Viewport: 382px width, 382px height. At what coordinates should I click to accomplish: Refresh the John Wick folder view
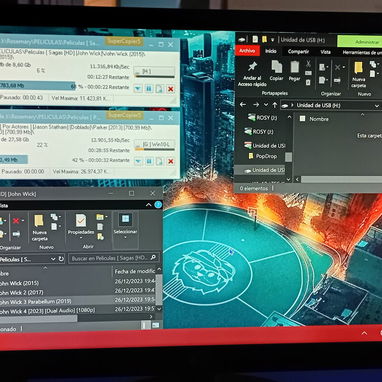pyautogui.click(x=61, y=259)
